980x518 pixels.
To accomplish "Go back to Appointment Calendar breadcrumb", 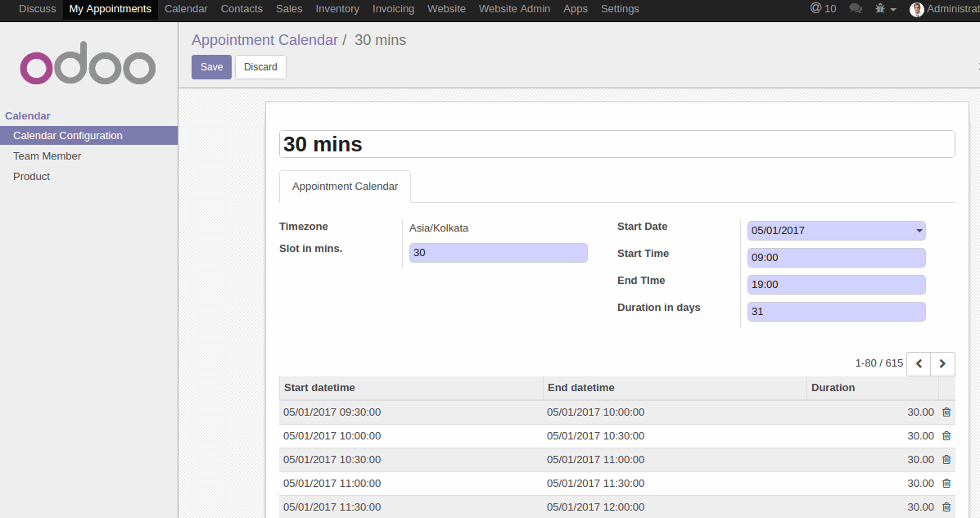I will tap(264, 40).
